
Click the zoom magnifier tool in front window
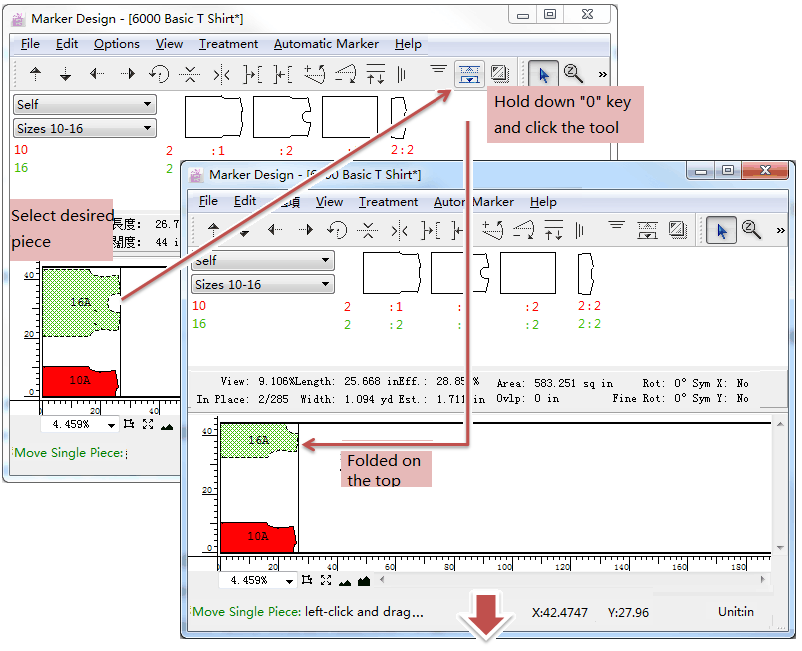coord(751,230)
